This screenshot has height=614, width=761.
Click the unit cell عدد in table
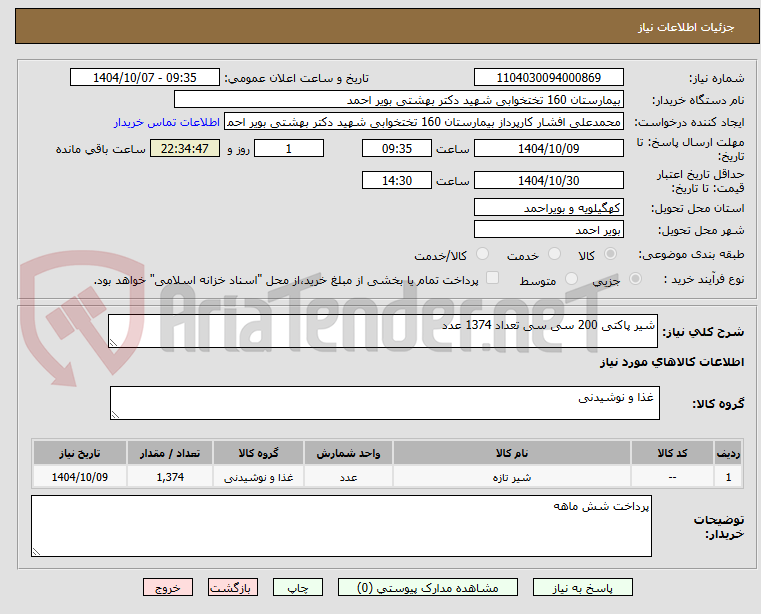click(x=348, y=477)
